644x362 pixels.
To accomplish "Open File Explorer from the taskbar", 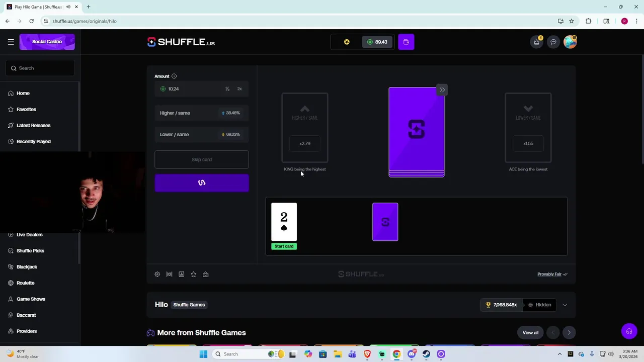I will [x=338, y=354].
